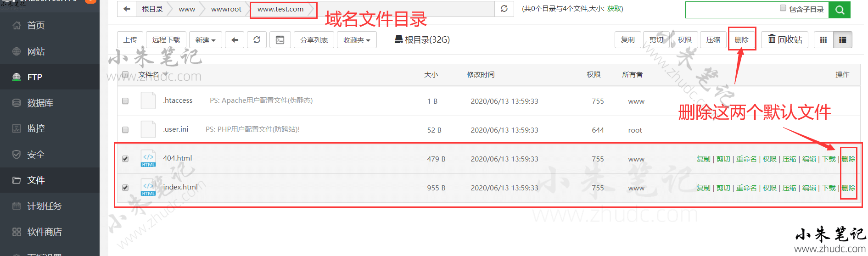Uncheck the 404.html file checkbox
The width and height of the screenshot is (868, 256).
(125, 159)
